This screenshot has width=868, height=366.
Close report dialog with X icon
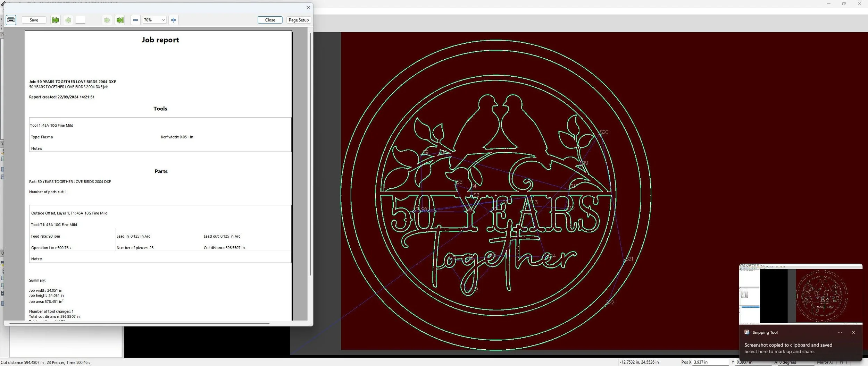click(308, 7)
